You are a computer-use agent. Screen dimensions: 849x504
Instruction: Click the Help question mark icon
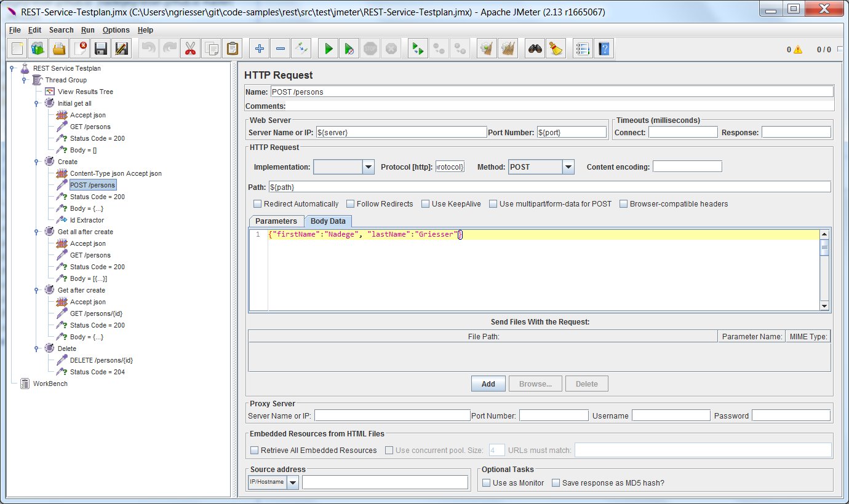coord(604,49)
